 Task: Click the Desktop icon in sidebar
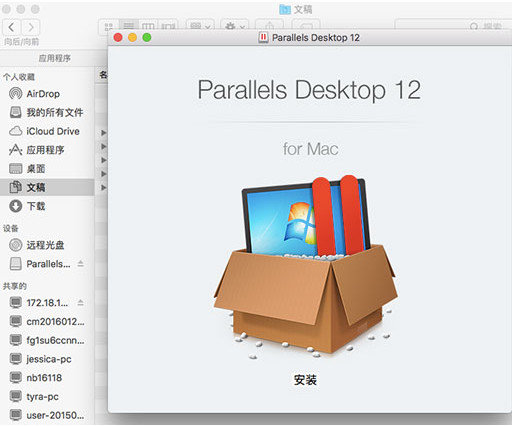click(x=15, y=168)
